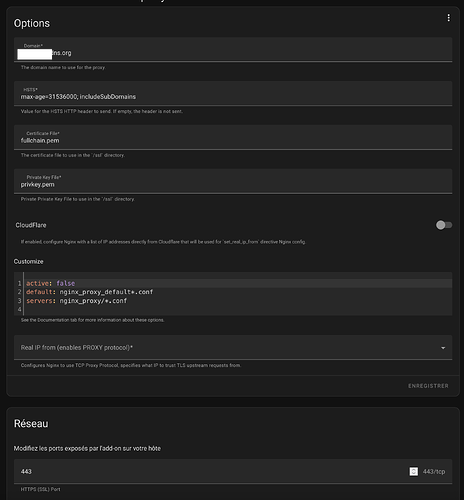
Task: Expand the Real IP from dropdown arrow
Action: coord(443,348)
